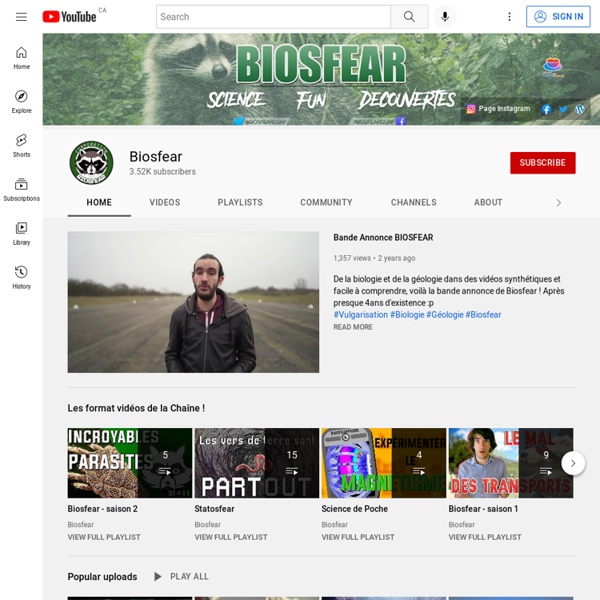This screenshot has width=600, height=600.
Task: Open Science de Poche playlist thumbnail
Action: [x=384, y=463]
